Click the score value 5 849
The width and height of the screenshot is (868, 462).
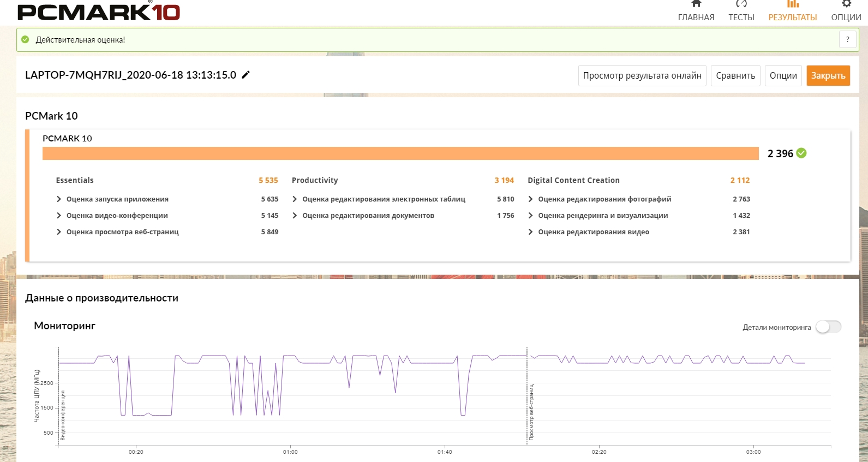(x=270, y=232)
